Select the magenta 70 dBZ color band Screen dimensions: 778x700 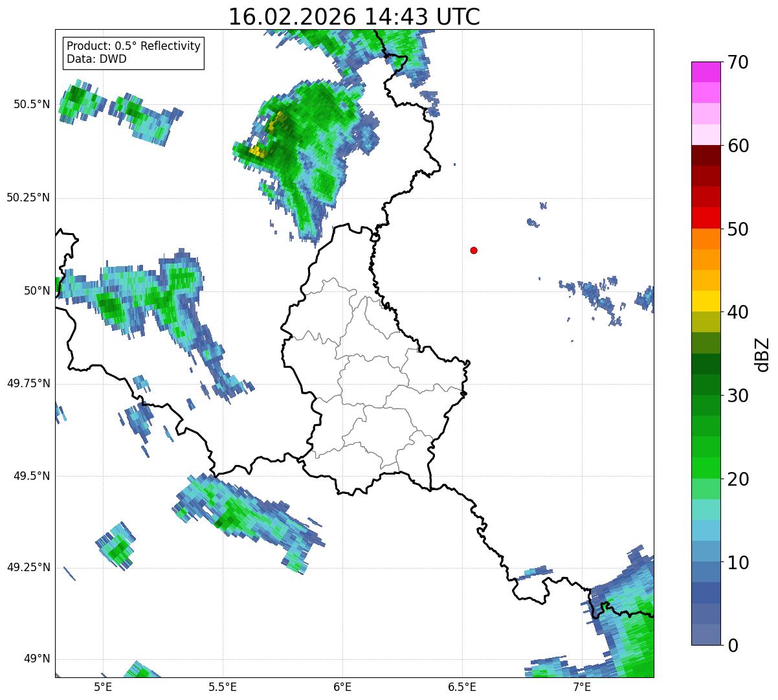click(x=706, y=72)
